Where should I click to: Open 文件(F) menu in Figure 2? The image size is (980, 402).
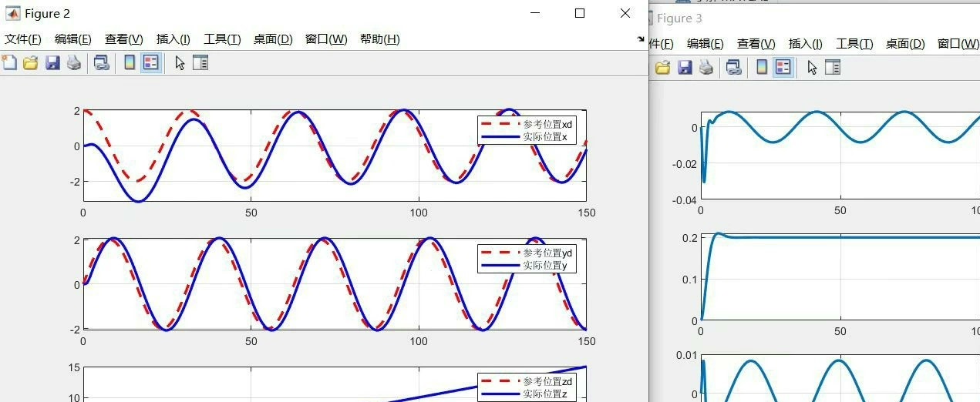click(23, 39)
